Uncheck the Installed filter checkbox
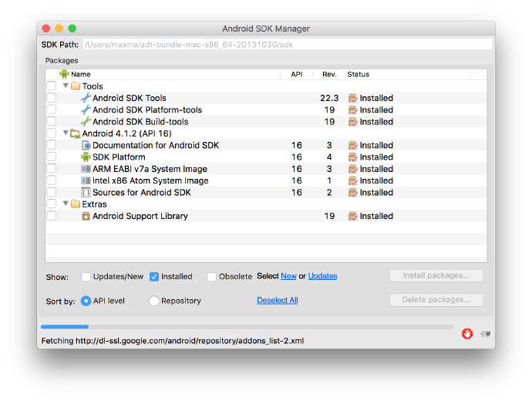 [154, 277]
